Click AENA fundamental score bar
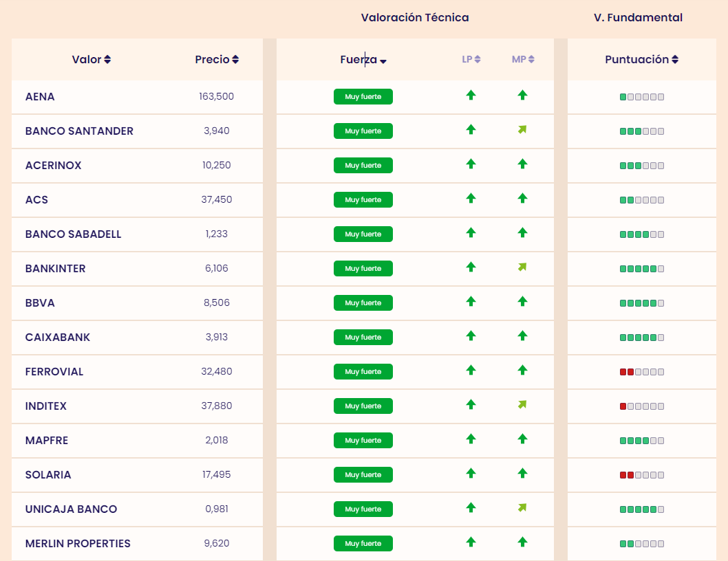728x561 pixels. click(641, 97)
